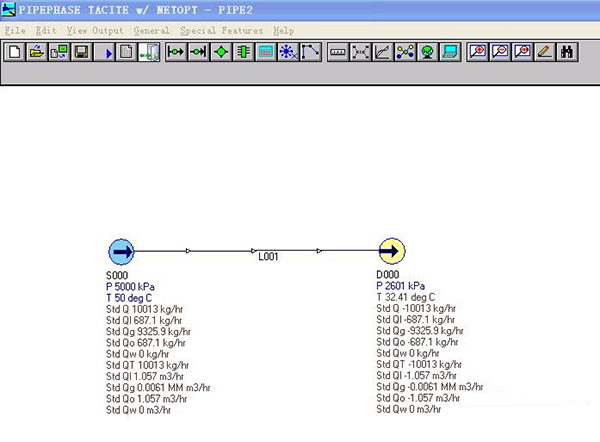The image size is (600, 442).
Task: Click 'Std Q -10013 kg/hr' under D000
Action: (x=416, y=308)
